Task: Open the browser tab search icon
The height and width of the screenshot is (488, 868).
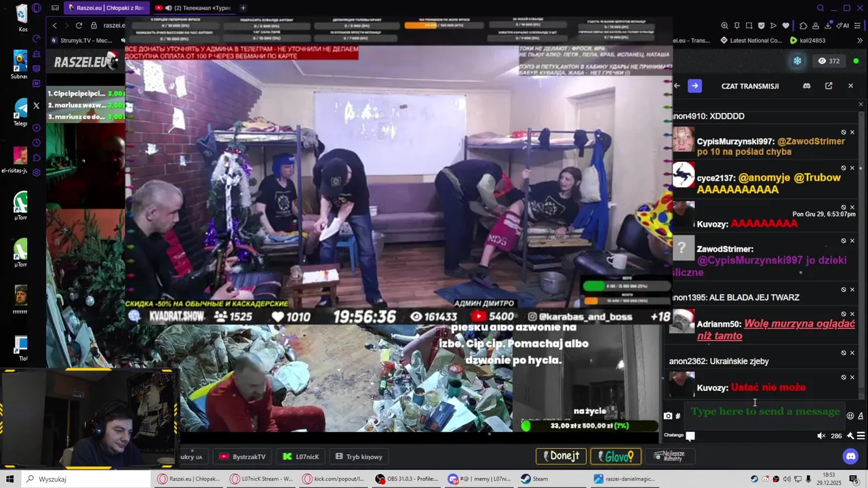Action: 820,8
